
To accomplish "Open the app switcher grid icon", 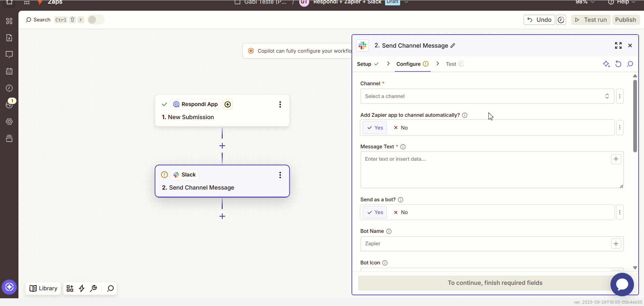I will 27,2.
